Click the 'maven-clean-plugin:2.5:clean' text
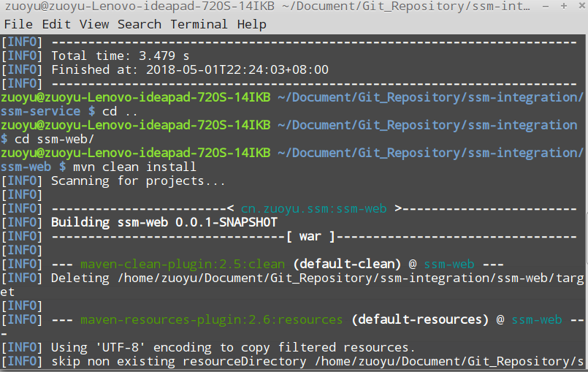 172,264
